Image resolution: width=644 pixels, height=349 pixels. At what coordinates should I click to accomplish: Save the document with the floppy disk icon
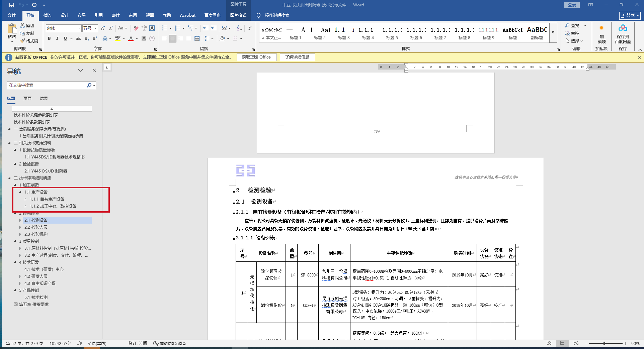pos(12,5)
